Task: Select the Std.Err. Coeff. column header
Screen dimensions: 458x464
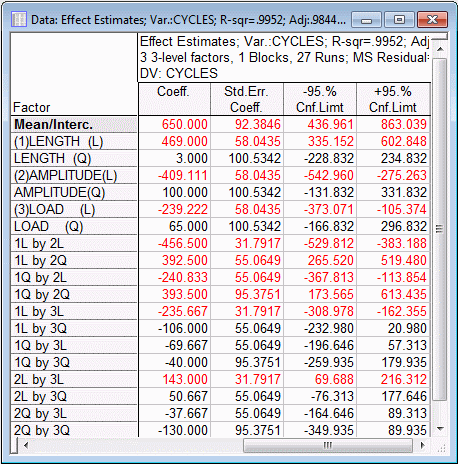Action: point(247,99)
